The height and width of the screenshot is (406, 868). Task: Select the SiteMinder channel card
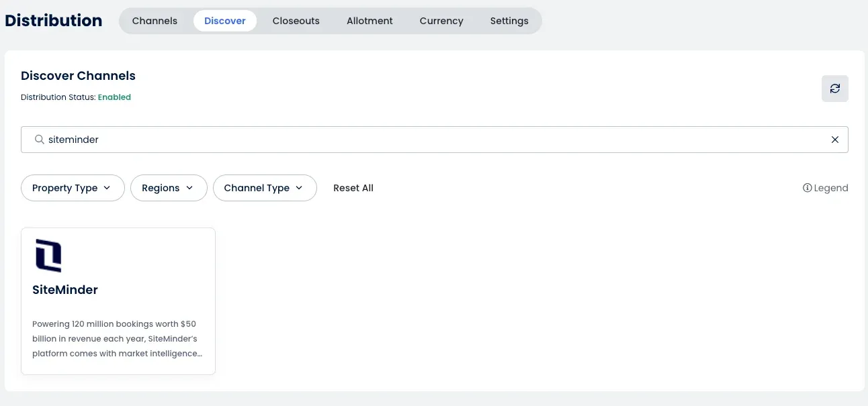click(x=118, y=300)
